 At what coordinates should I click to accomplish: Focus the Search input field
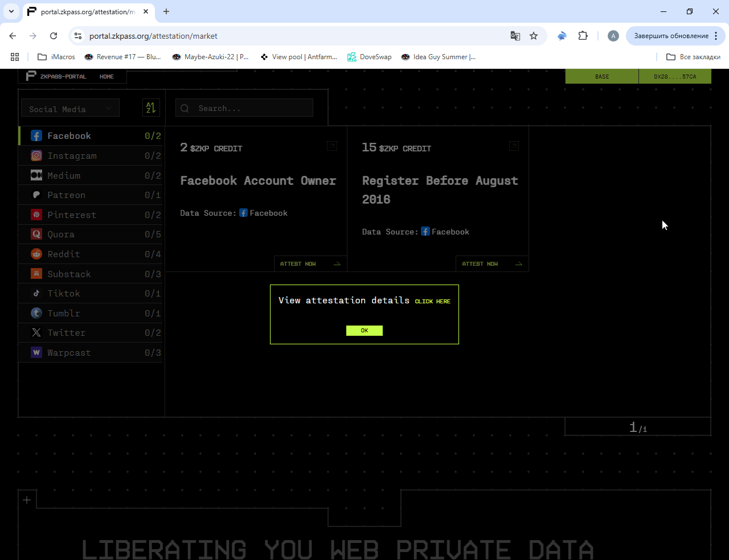[244, 108]
